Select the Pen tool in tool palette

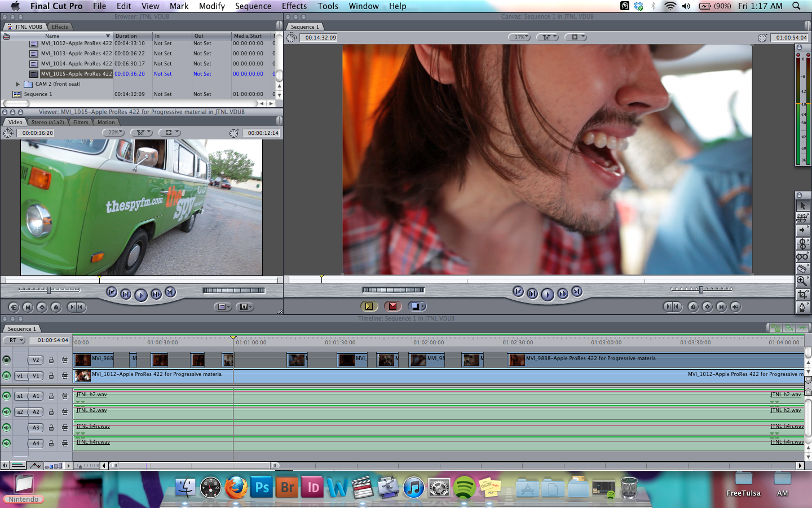[802, 307]
